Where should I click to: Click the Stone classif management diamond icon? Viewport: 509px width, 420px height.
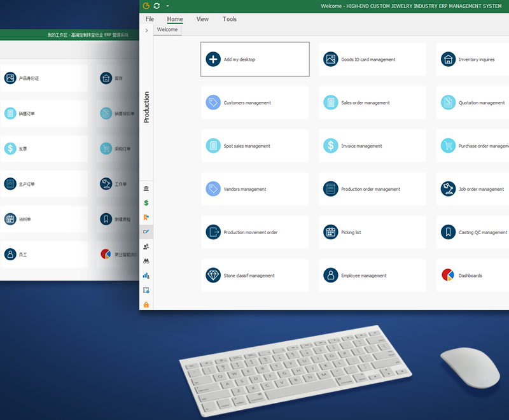tap(213, 276)
